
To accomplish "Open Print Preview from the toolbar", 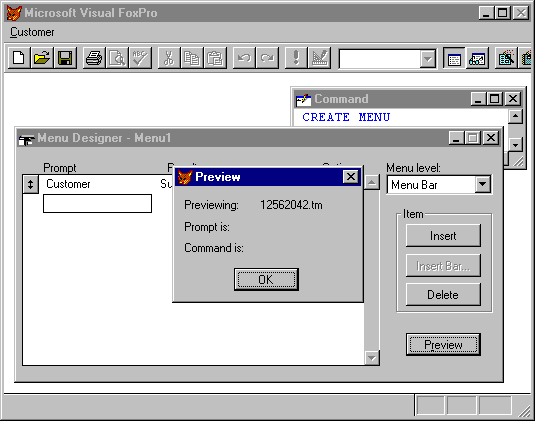I will pyautogui.click(x=117, y=58).
